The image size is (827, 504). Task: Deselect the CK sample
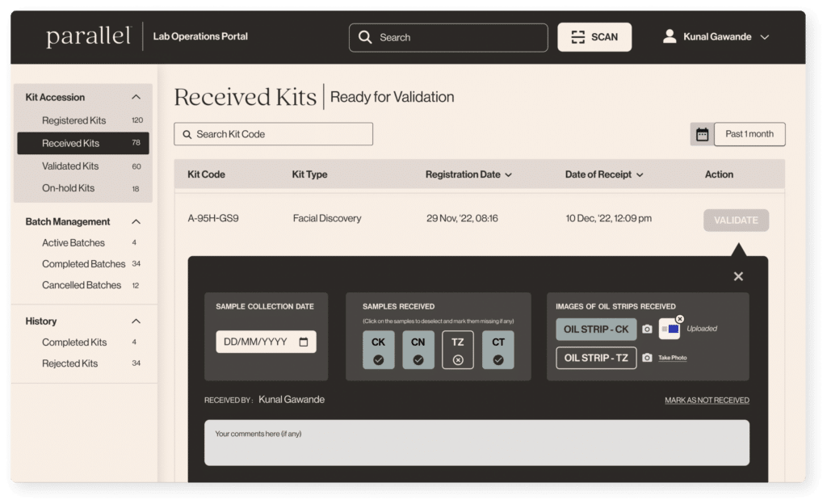pos(378,350)
